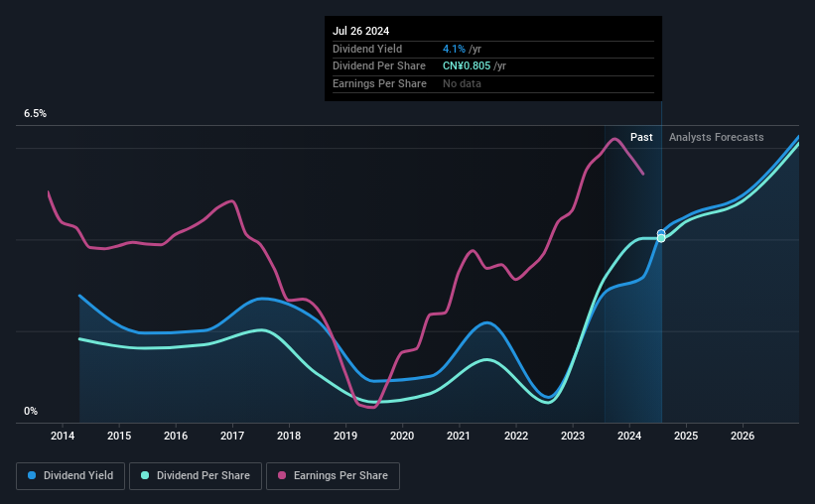
Task: Click the 4.1% dividend yield value
Action: point(454,49)
